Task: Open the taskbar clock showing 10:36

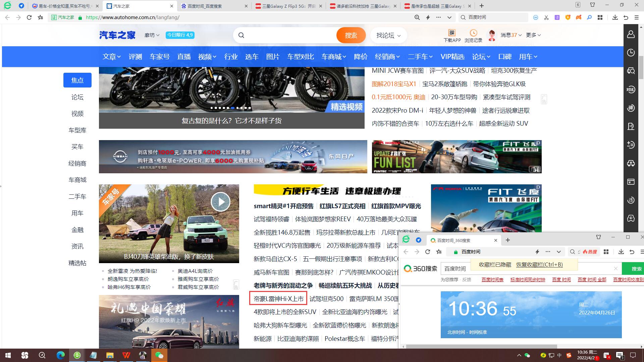Action: tap(587, 355)
